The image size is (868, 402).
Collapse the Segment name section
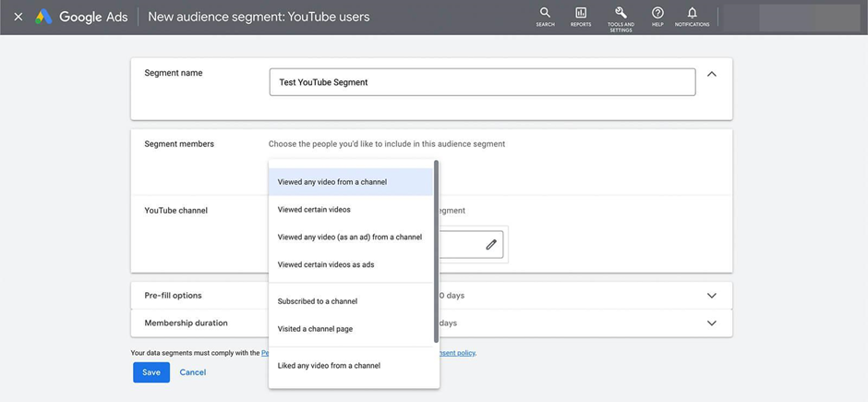[712, 74]
